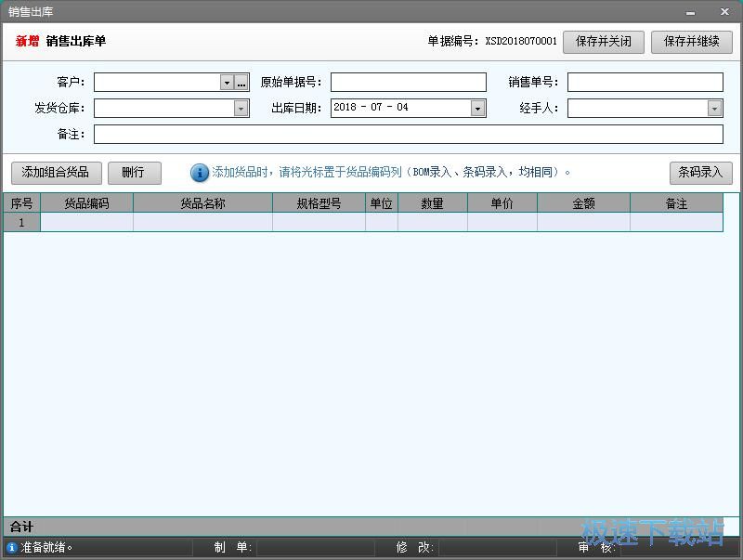743x560 pixels.
Task: Click row 1 单价 cell
Action: tap(502, 222)
